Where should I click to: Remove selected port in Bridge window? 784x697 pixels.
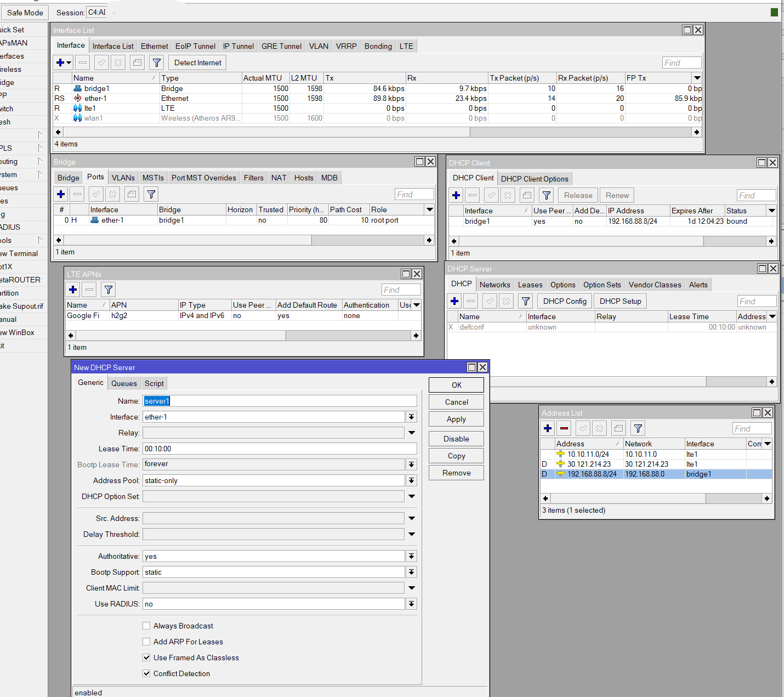click(77, 194)
